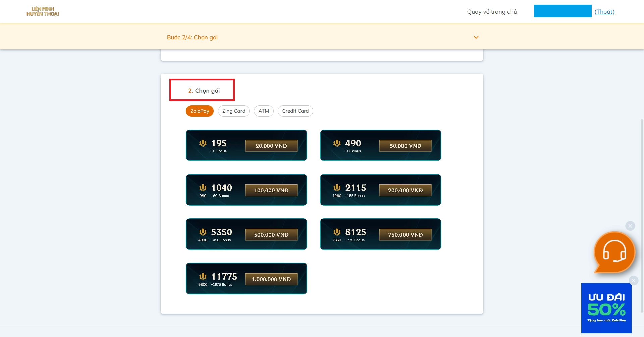The width and height of the screenshot is (644, 337).
Task: Choose ATM payment option
Action: (x=264, y=111)
